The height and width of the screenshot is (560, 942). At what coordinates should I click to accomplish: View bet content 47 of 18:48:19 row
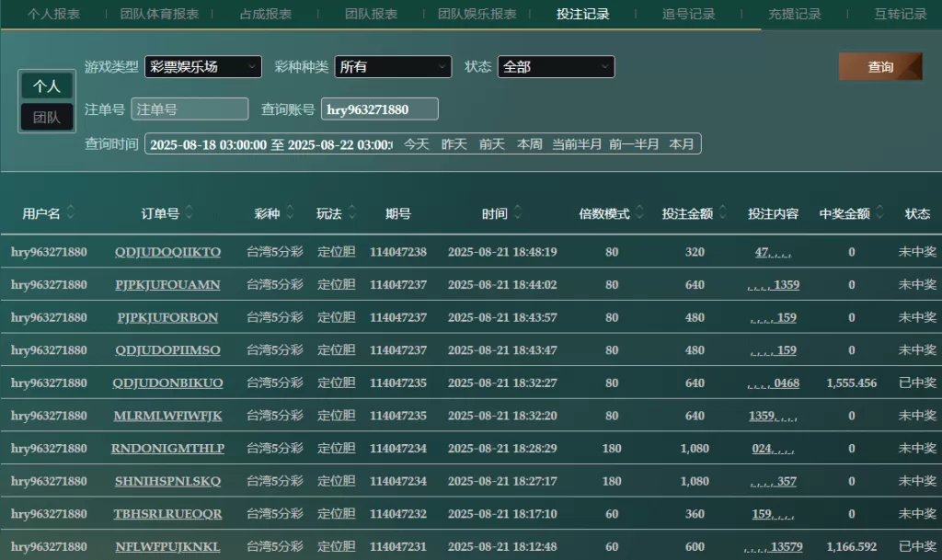coord(773,252)
